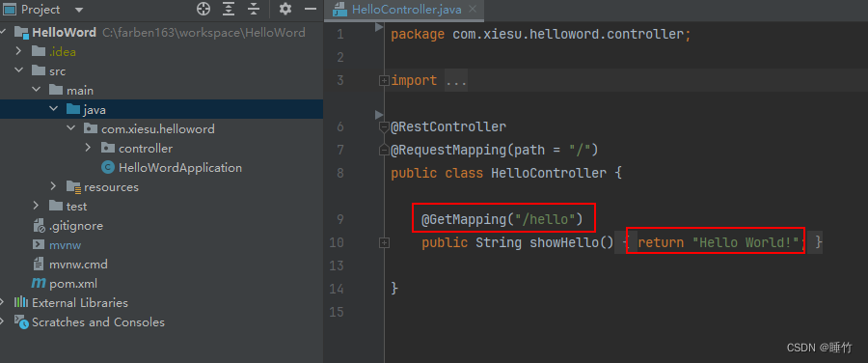Open Project panel settings gear
The image size is (868, 363).
[x=285, y=9]
